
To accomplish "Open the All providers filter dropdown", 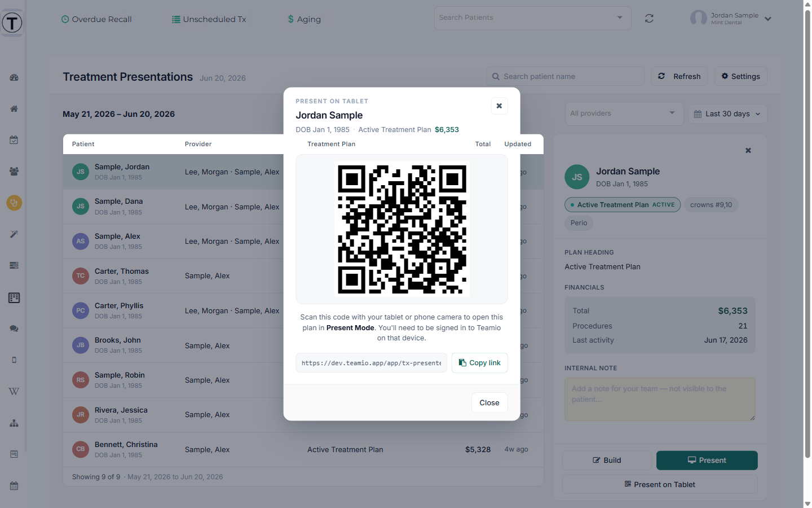I will tap(624, 113).
